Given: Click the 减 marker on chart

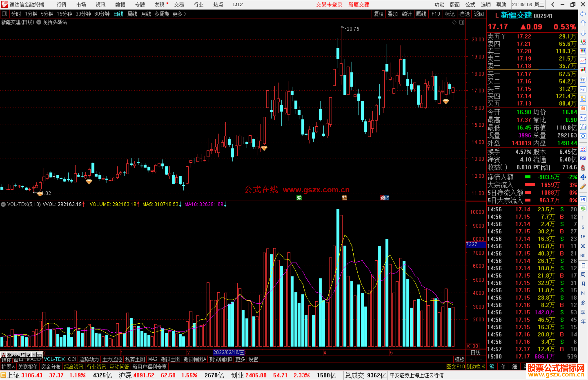Looking at the screenshot, I should click(x=299, y=198).
